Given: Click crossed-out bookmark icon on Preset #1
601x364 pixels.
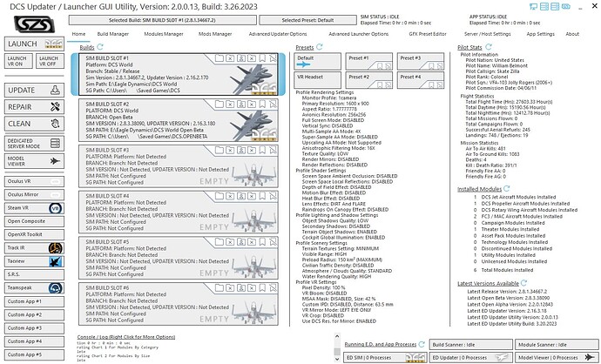Looking at the screenshot, I should point(388,66).
